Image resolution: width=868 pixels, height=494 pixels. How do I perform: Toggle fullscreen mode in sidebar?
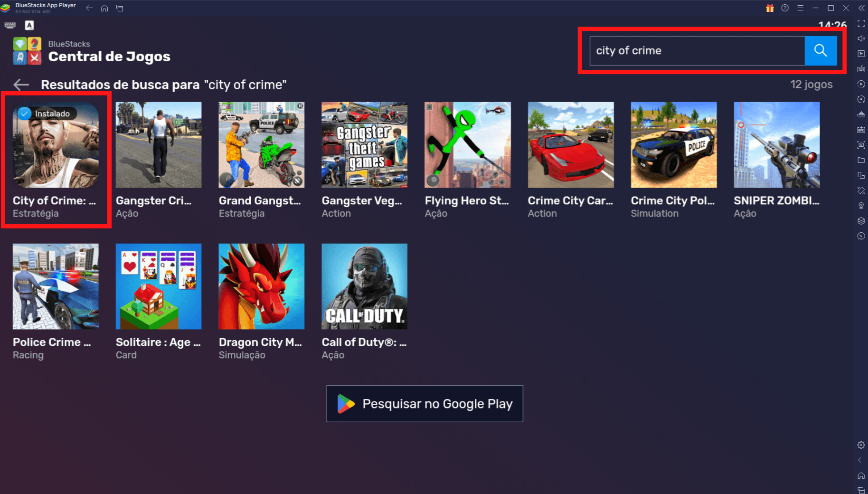point(861,23)
